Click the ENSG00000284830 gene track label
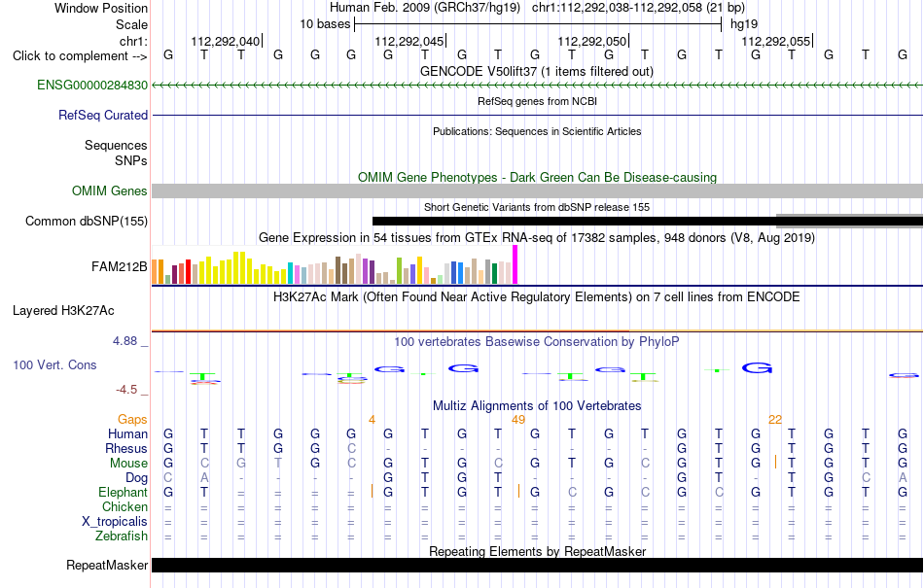924x588 pixels. click(x=92, y=85)
